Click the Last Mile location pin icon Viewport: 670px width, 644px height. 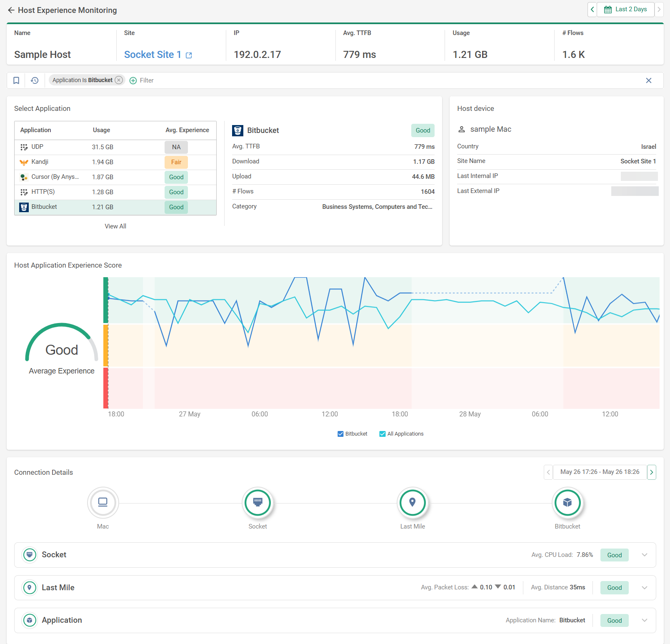tap(412, 503)
